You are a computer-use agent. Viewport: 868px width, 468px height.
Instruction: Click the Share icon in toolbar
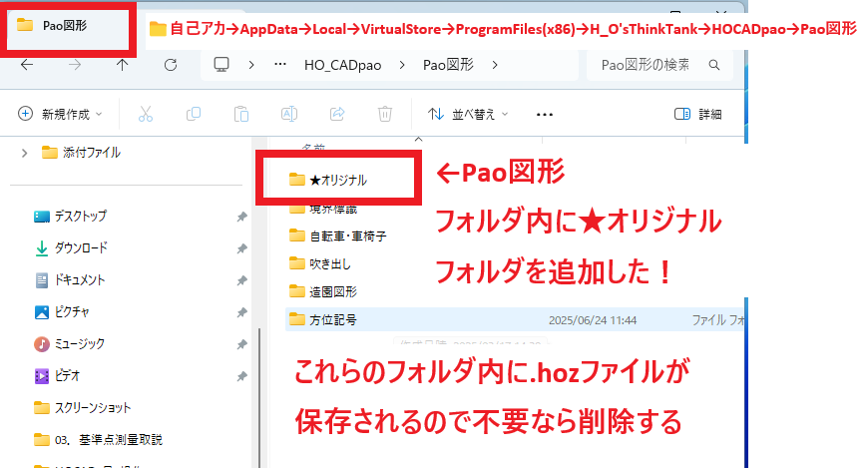click(x=337, y=114)
